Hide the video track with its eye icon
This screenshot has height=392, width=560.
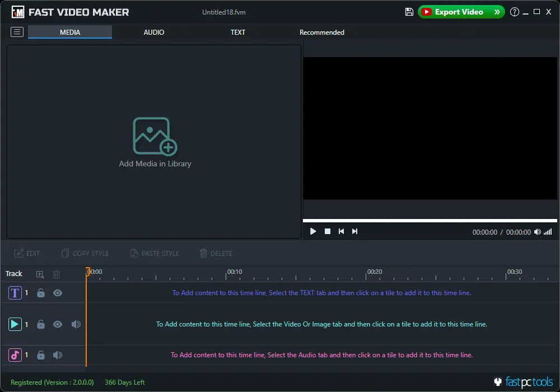(58, 324)
